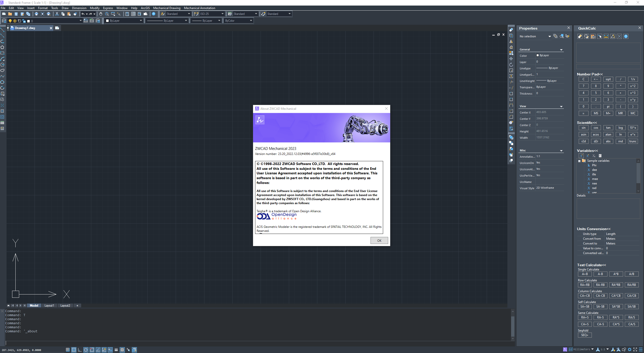644x353 pixels.
Task: Open the ByColor plot style dropdown
Action: pyautogui.click(x=238, y=21)
